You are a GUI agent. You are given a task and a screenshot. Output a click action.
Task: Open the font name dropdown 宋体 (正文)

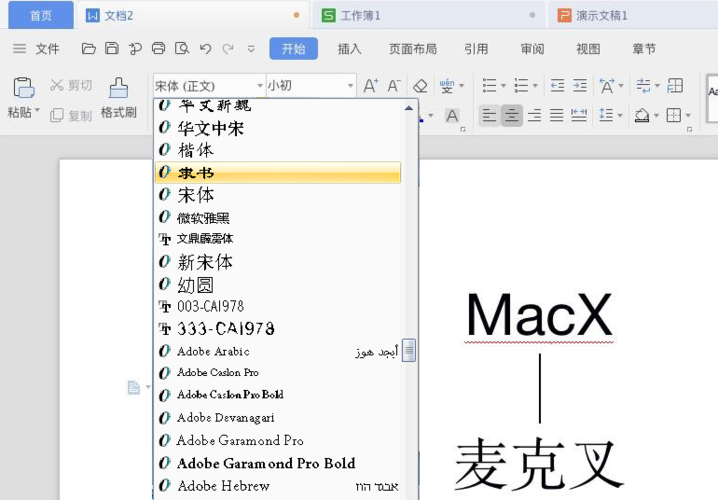pos(260,86)
